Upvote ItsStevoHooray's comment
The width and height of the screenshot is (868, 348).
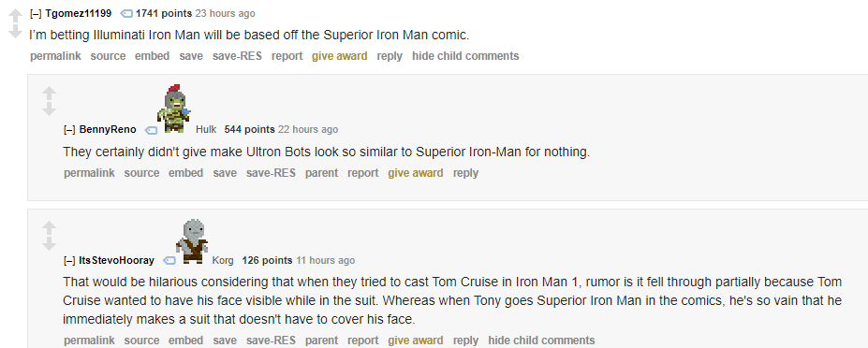pyautogui.click(x=50, y=228)
